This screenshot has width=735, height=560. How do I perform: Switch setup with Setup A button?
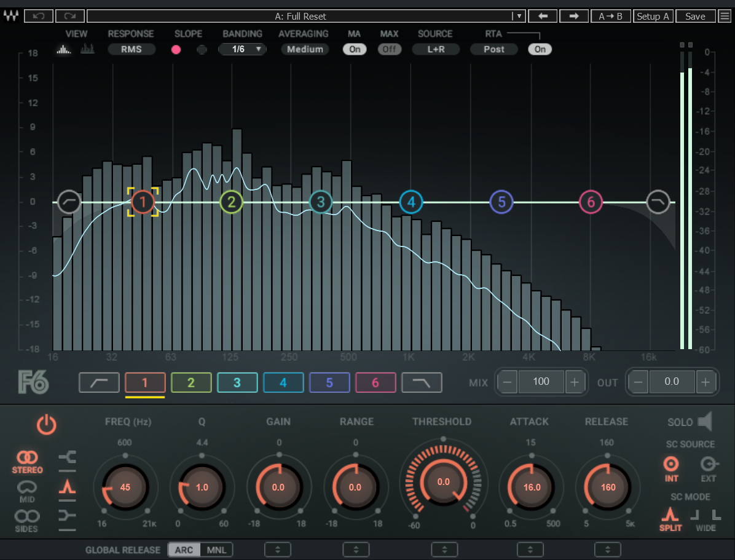[653, 16]
